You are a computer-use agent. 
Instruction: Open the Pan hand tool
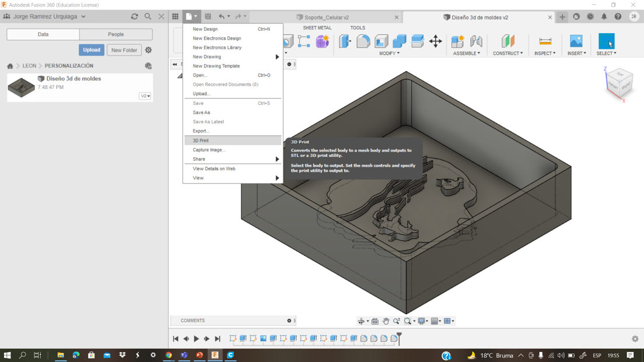(386, 321)
